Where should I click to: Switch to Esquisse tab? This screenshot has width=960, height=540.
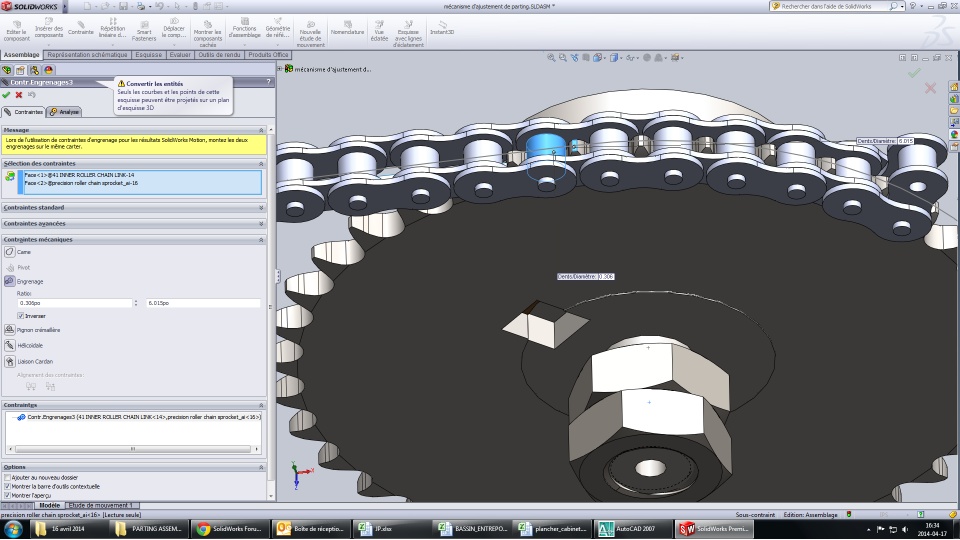149,54
